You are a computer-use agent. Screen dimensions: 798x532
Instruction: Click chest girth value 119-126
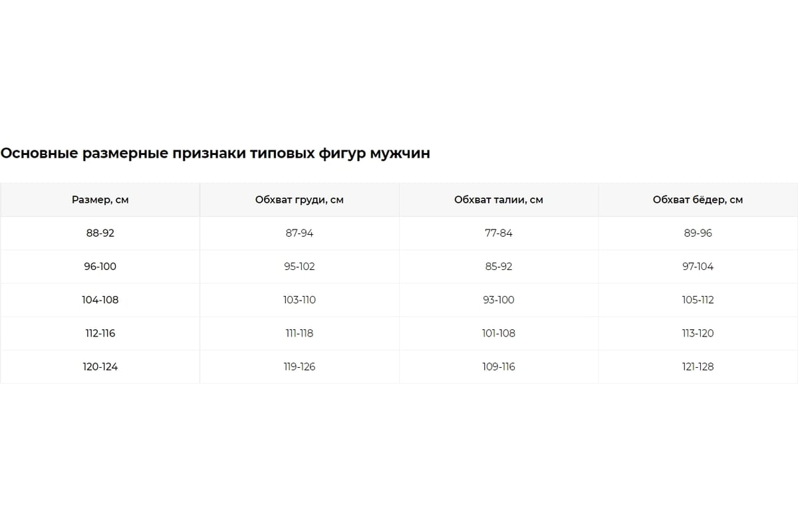299,366
